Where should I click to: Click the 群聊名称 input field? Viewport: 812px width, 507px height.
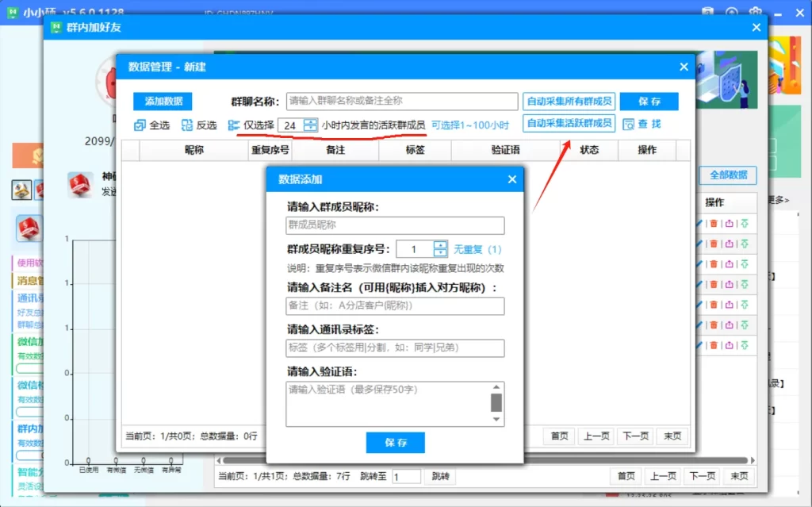[x=403, y=101]
